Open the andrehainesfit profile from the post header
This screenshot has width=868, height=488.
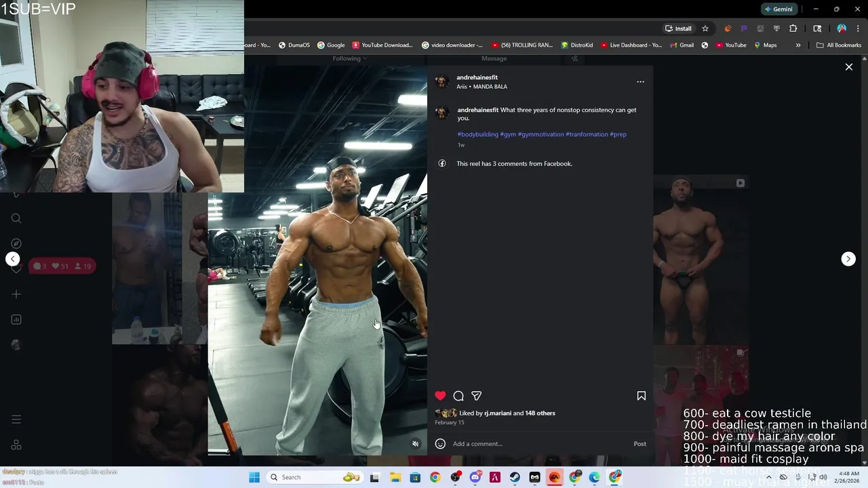pos(477,77)
